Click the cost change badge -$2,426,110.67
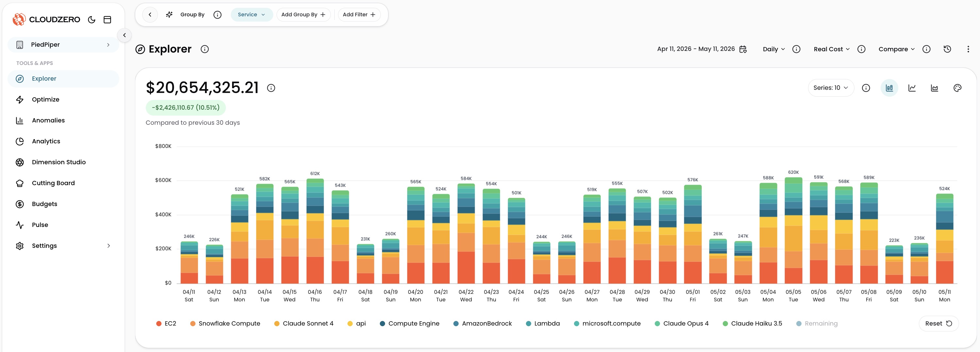The height and width of the screenshot is (352, 980). [x=186, y=107]
